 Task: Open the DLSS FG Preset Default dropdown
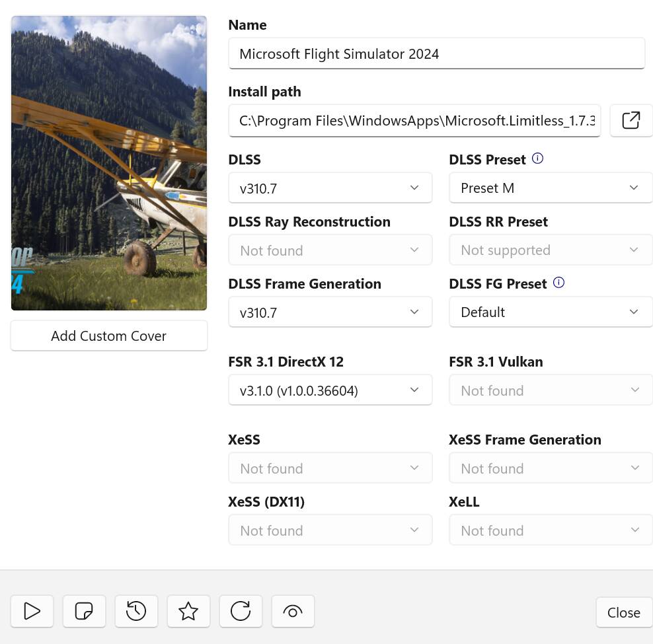click(x=551, y=312)
